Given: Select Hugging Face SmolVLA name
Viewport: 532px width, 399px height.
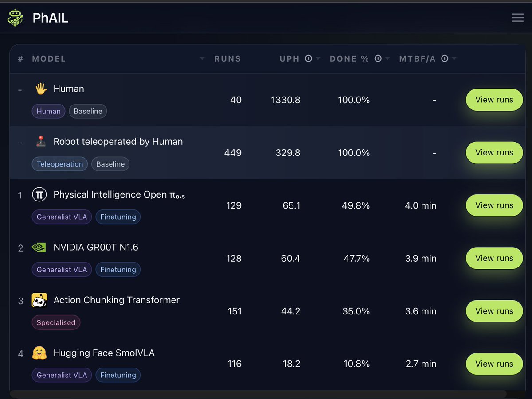Looking at the screenshot, I should pos(104,353).
